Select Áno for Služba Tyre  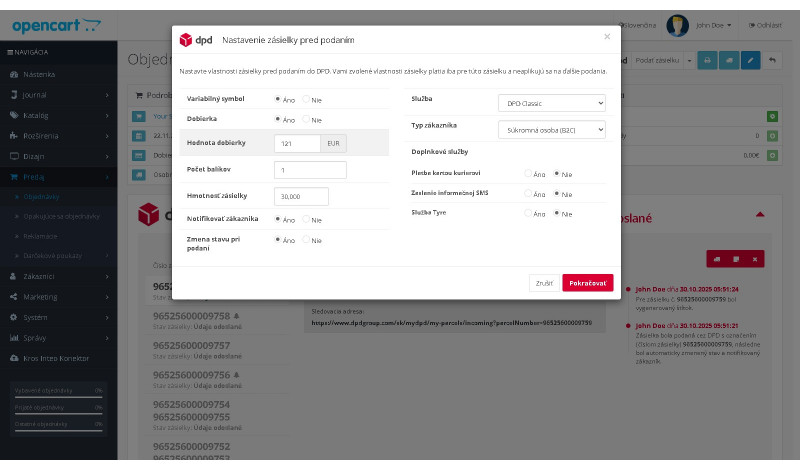click(528, 213)
